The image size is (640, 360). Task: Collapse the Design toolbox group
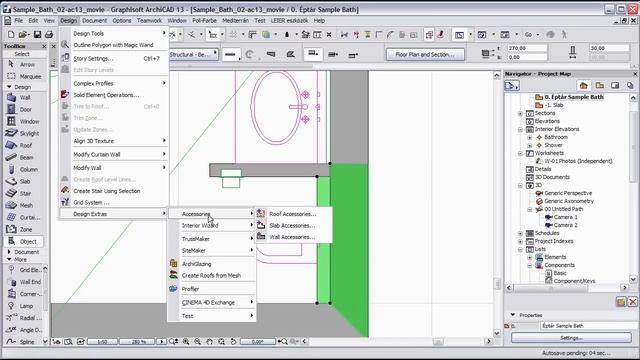pos(9,87)
